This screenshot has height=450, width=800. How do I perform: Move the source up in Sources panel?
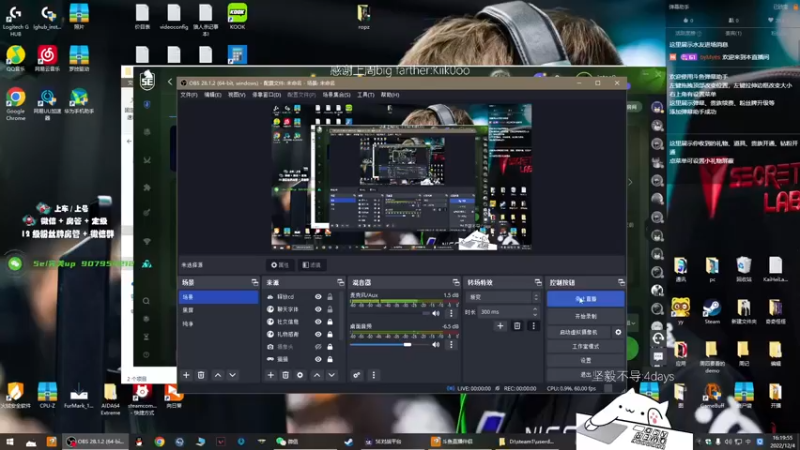(317, 375)
